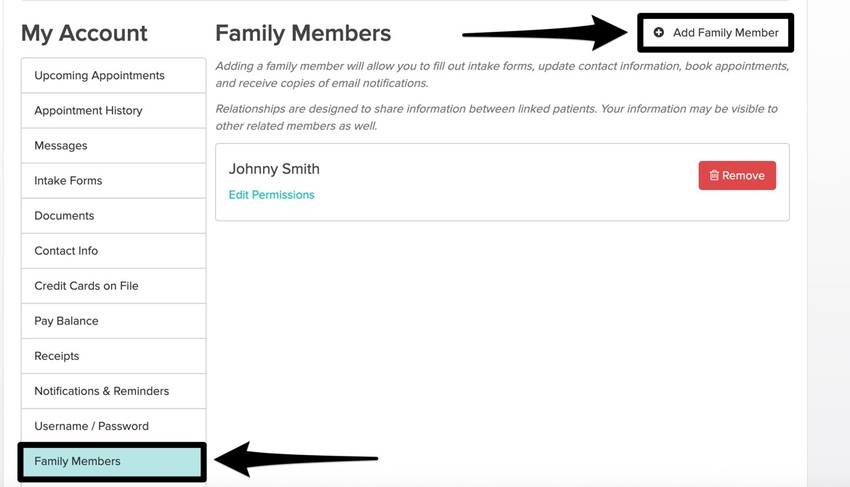
Task: Click the My Account heading
Action: [x=84, y=33]
